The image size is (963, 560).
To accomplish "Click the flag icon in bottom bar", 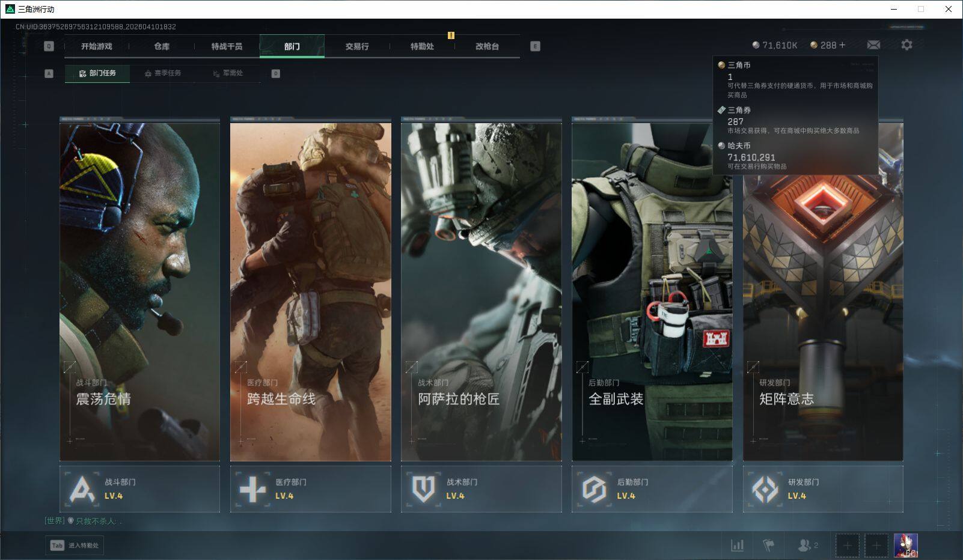I will (x=768, y=546).
